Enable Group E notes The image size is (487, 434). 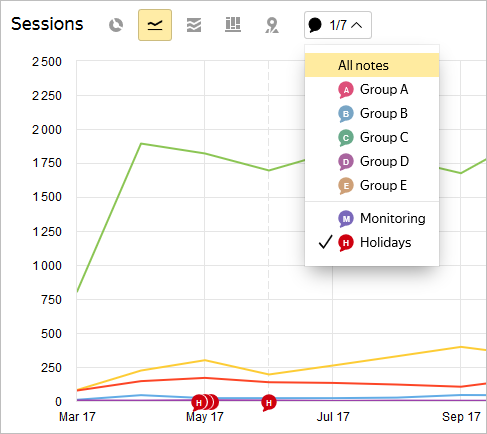coord(372,185)
